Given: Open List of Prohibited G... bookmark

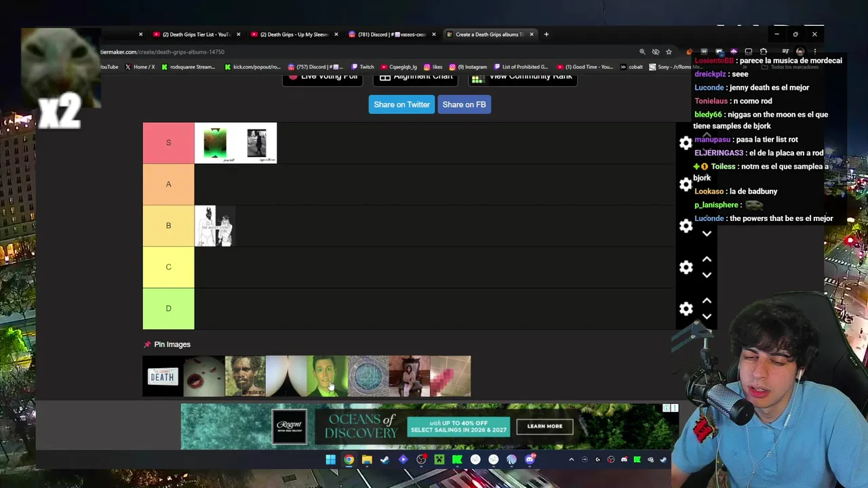Looking at the screenshot, I should tap(520, 66).
